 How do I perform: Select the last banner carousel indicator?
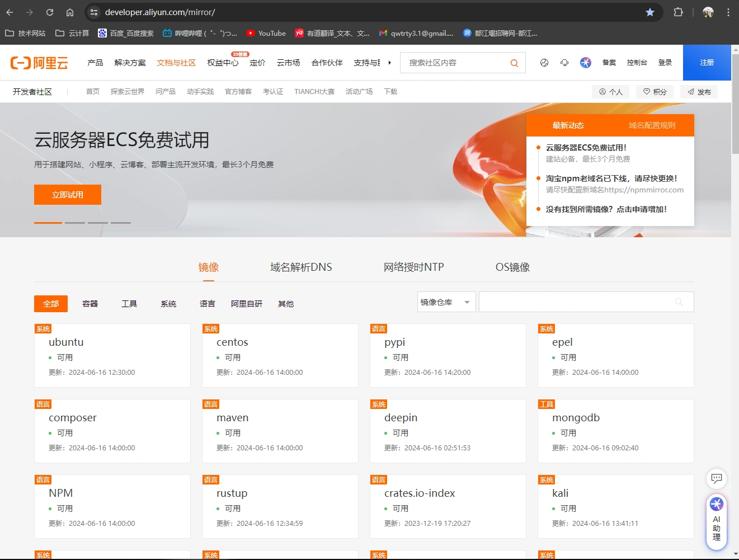121,223
